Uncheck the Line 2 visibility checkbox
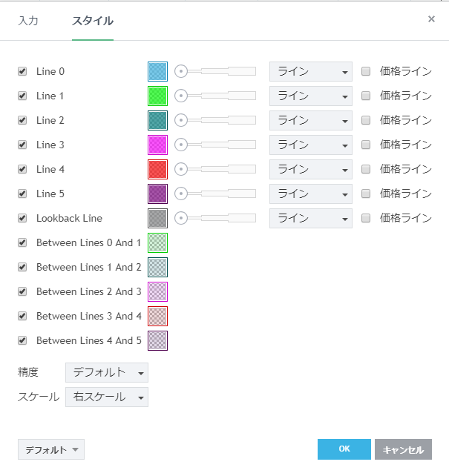The height and width of the screenshot is (476, 449). coord(22,120)
